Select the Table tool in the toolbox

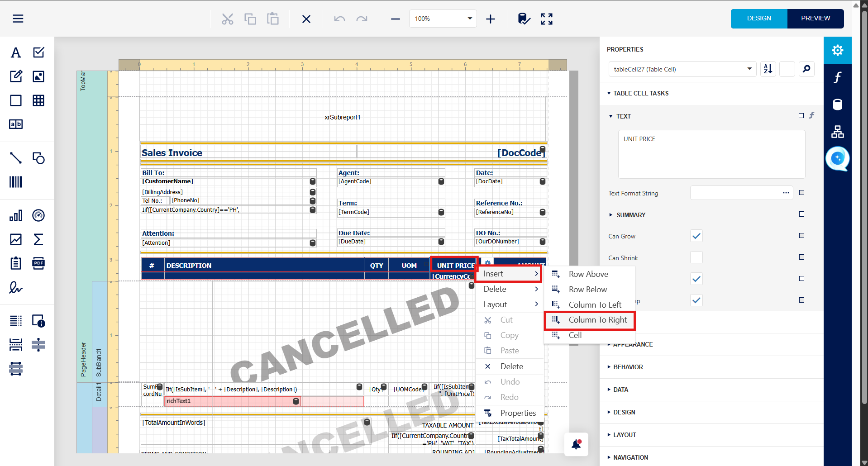[x=38, y=100]
